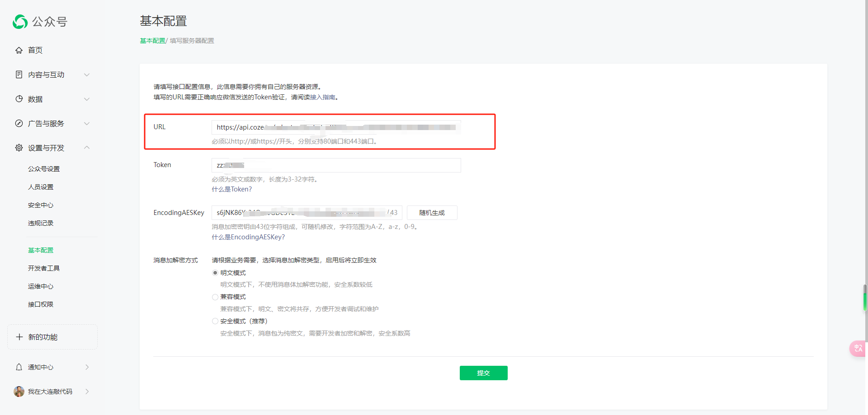Collapse the 设置与开发 menu chevron
The image size is (868, 415).
(87, 148)
